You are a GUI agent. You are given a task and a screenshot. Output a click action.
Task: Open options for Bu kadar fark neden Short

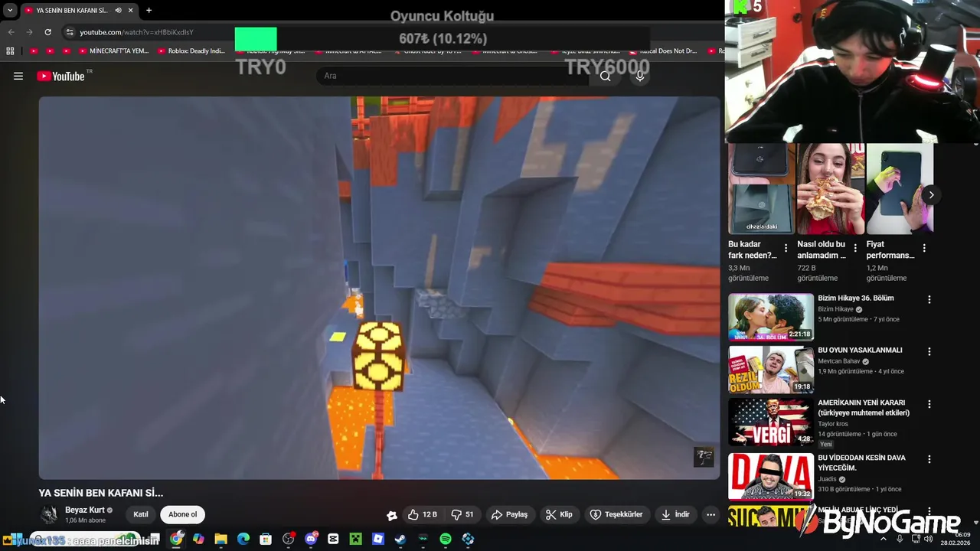[786, 248]
